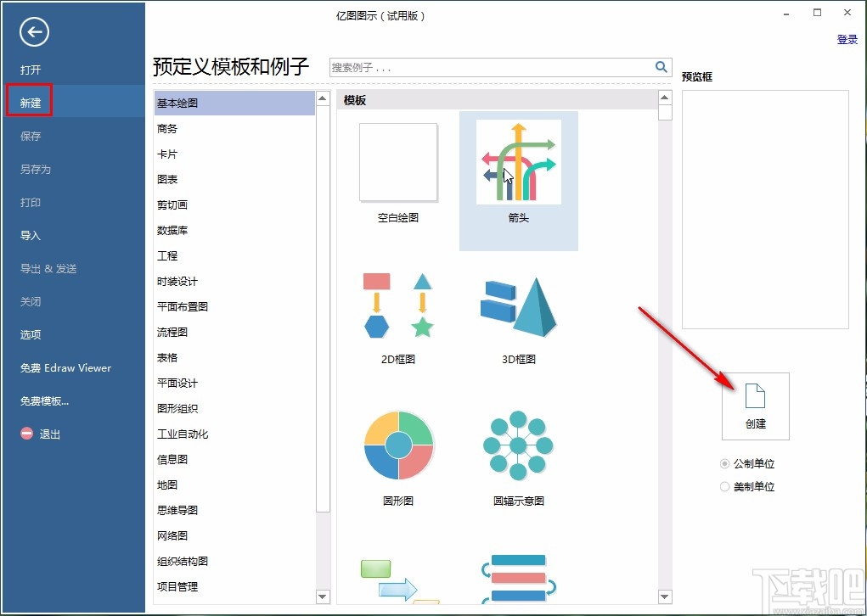Select the 工程 category
The height and width of the screenshot is (616, 867).
[x=234, y=255]
